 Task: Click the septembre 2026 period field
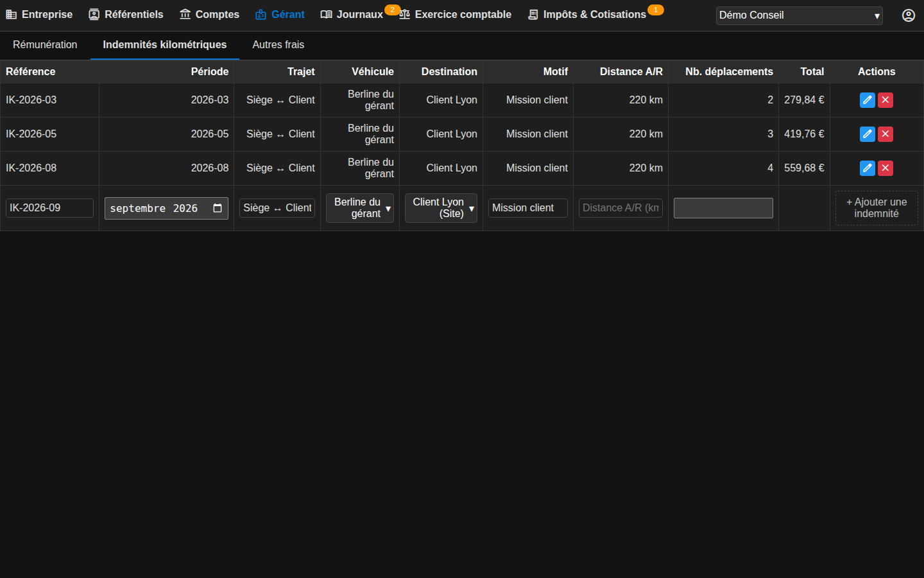point(166,208)
